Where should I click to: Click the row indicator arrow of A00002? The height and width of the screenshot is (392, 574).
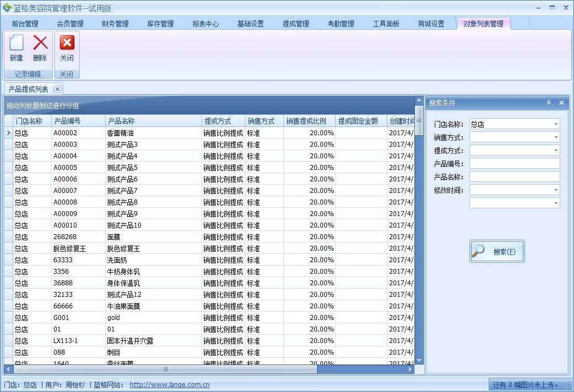[x=9, y=132]
